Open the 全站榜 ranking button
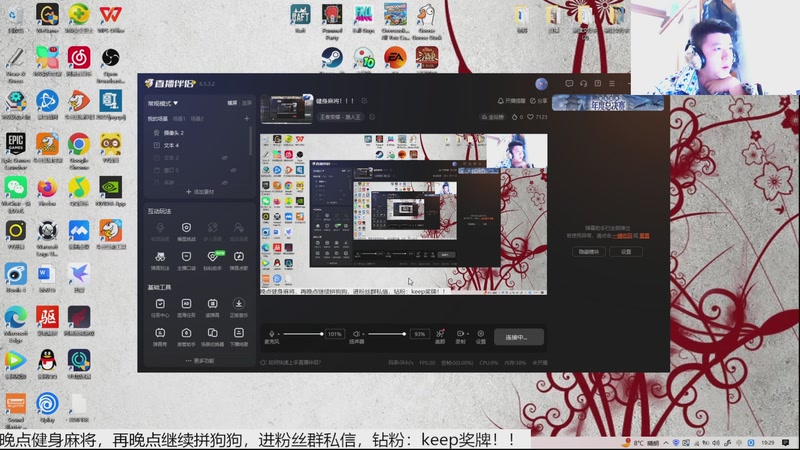 click(x=493, y=117)
